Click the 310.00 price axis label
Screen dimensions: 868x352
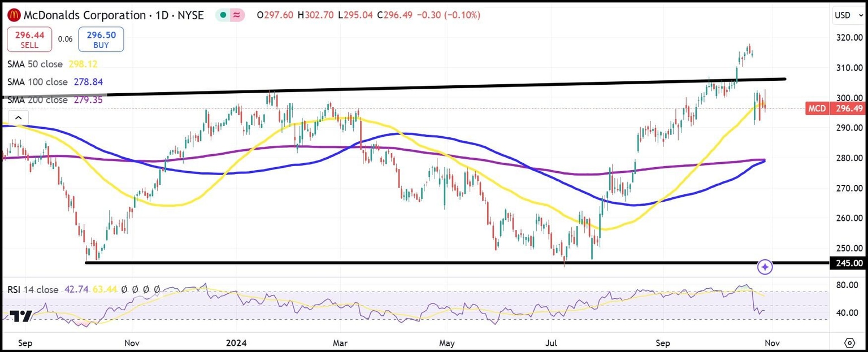849,68
